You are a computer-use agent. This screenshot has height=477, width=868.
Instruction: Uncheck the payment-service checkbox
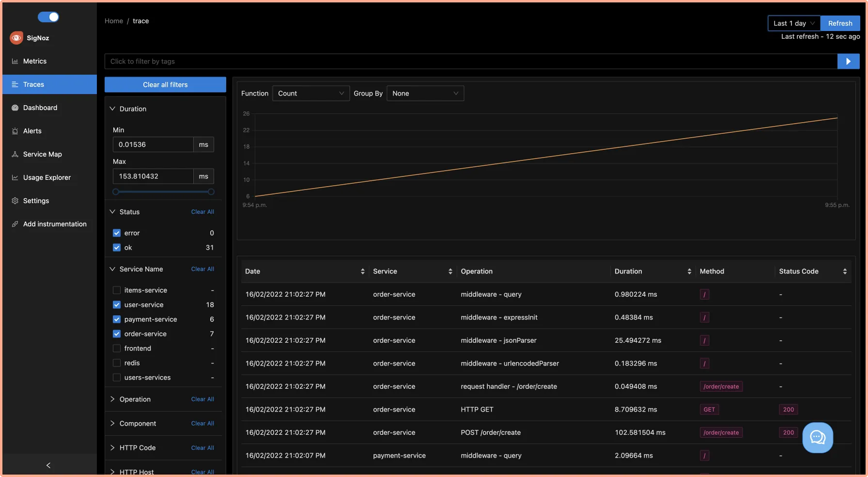coord(117,319)
